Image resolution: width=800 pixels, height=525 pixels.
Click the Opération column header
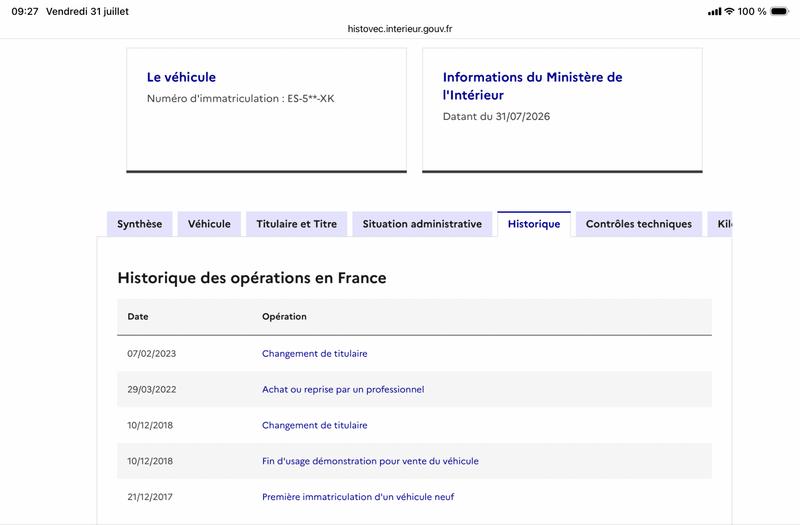coord(284,316)
